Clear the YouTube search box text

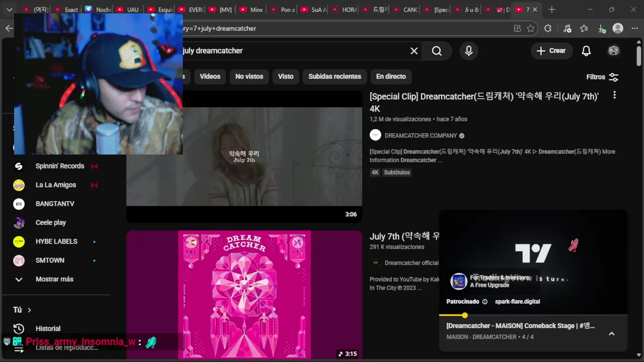(414, 51)
